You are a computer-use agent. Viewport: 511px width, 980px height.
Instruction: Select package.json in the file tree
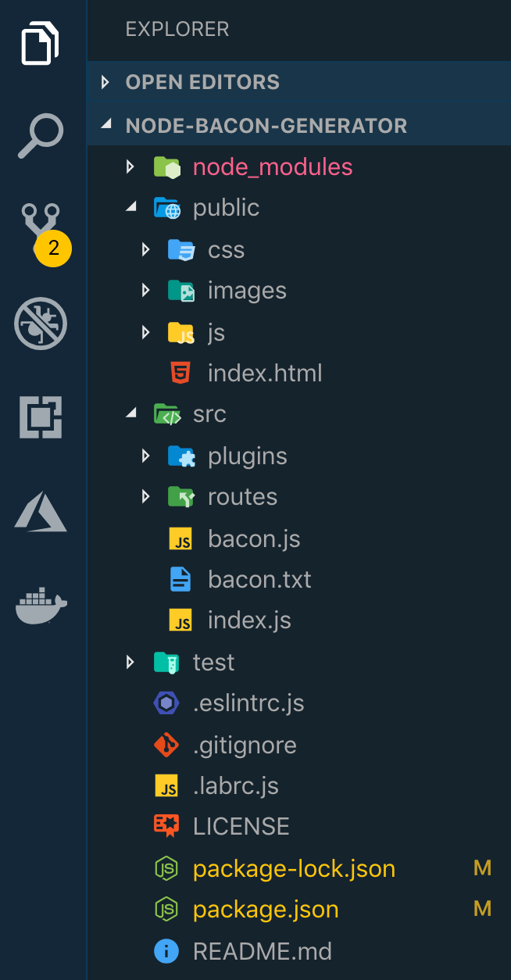266,910
